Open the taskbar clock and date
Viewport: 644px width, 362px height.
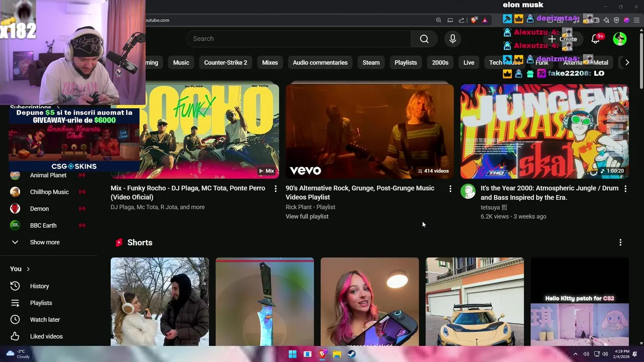tap(622, 354)
